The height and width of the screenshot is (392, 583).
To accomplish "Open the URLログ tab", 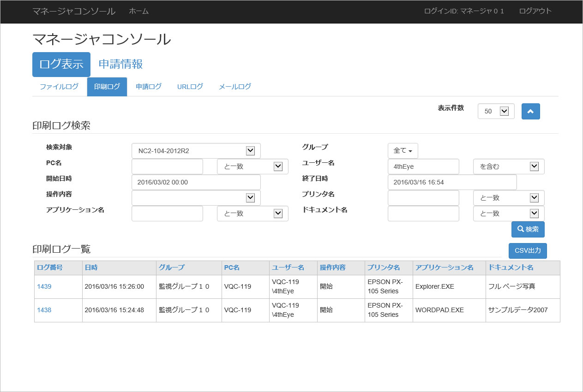I will click(x=190, y=87).
